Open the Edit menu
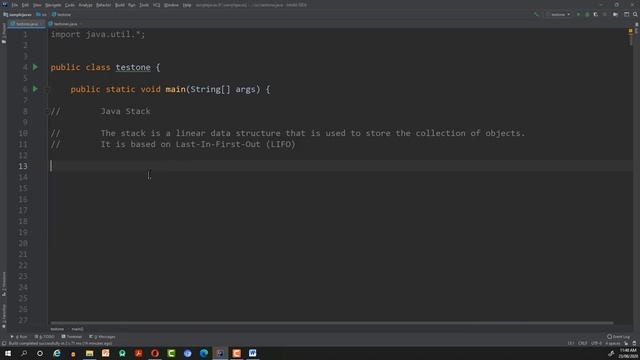The height and width of the screenshot is (360, 640). point(25,5)
